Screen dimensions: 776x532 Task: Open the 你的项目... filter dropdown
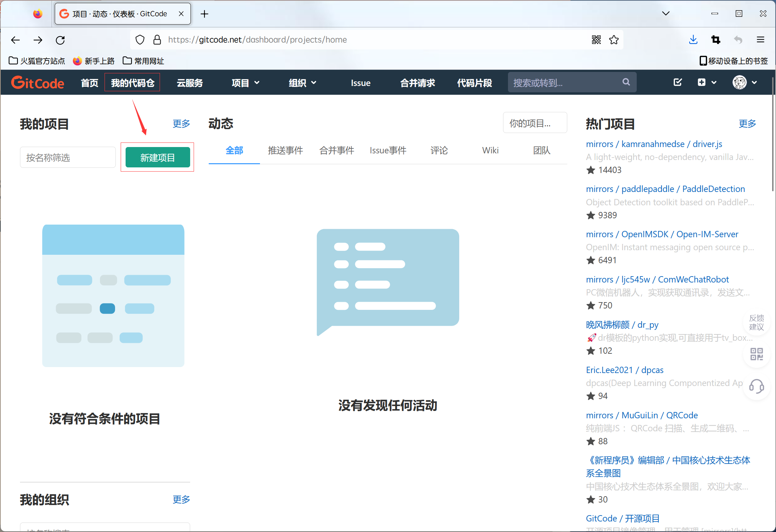pyautogui.click(x=535, y=123)
